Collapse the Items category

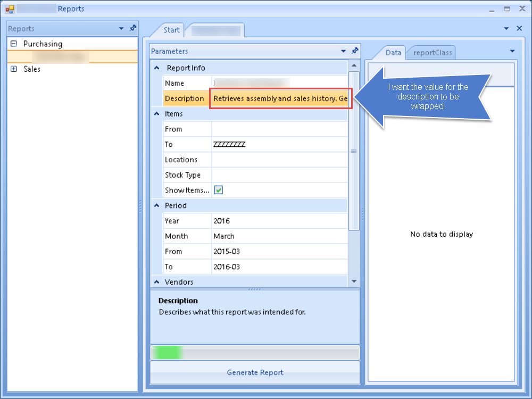click(x=157, y=114)
